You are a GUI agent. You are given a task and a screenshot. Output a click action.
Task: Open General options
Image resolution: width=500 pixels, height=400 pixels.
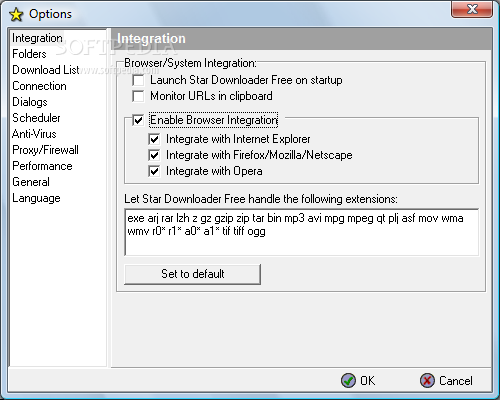click(x=31, y=182)
